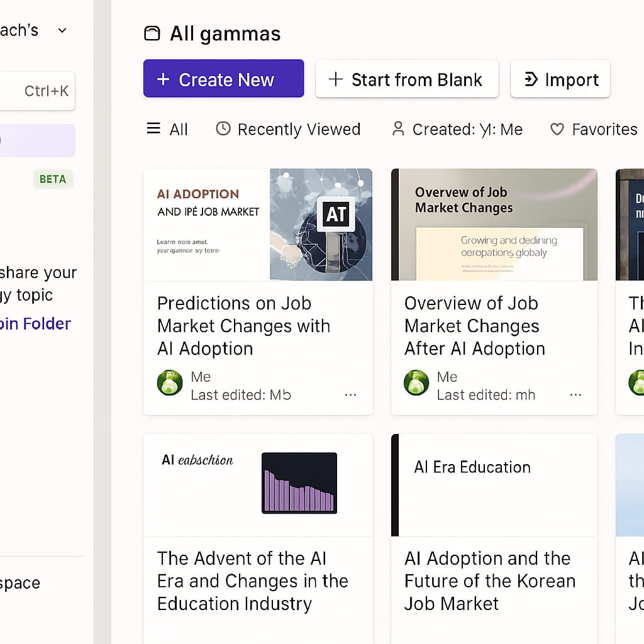Screen dimensions: 644x644
Task: Click the plus icon inside Create New
Action: (x=164, y=79)
